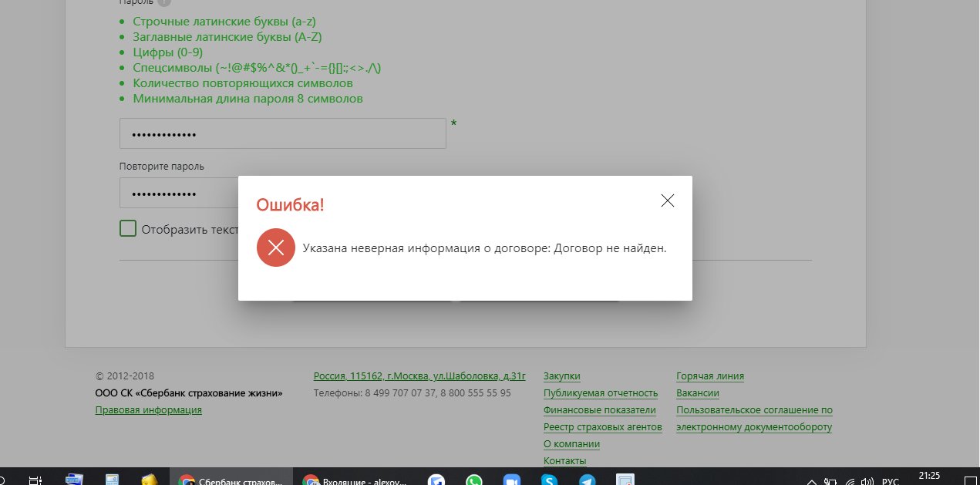980x485 pixels.
Task: Show hidden system tray icons
Action: point(810,480)
